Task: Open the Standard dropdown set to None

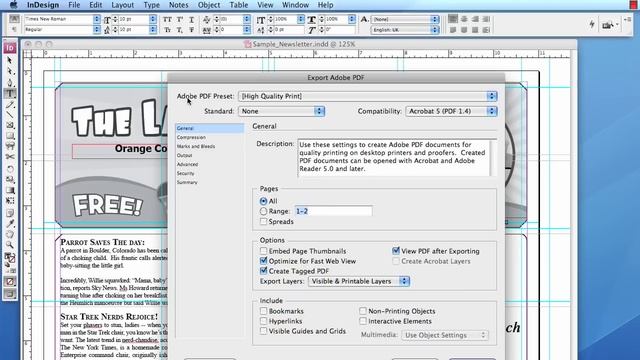Action: 282,111
